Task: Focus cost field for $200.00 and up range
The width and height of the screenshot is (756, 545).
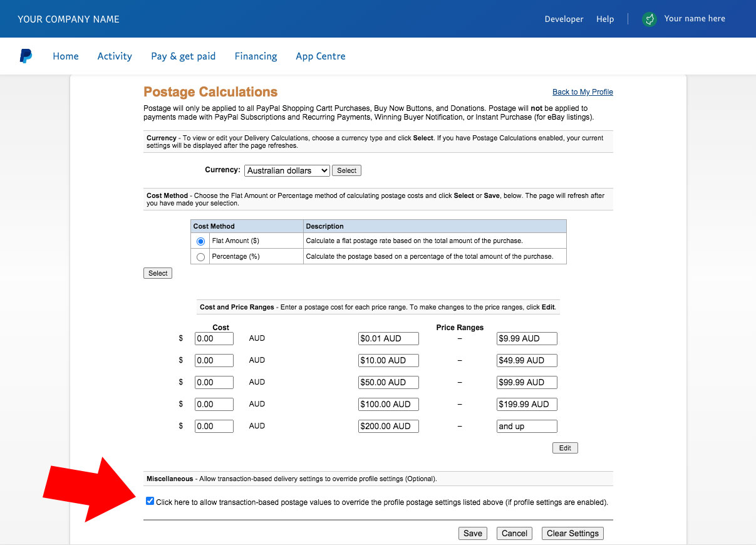Action: [214, 426]
